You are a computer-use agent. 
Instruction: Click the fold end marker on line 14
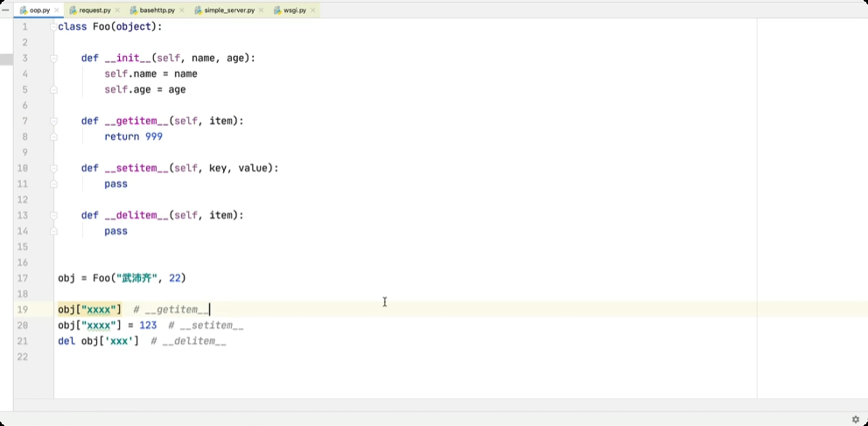coord(53,231)
